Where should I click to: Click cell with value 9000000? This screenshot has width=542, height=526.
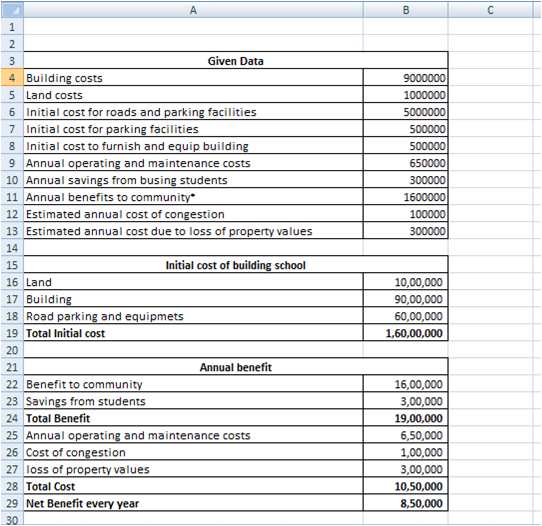click(406, 78)
